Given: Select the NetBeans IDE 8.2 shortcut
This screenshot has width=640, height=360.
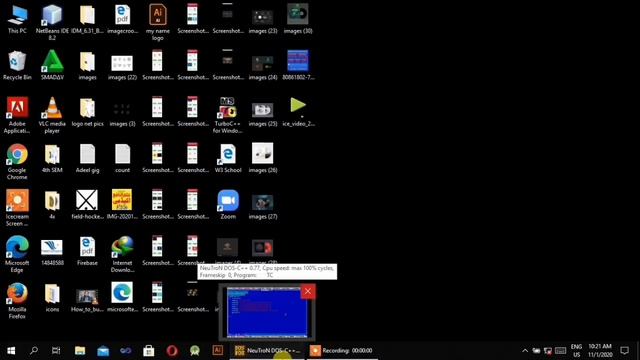Looking at the screenshot, I should point(52,22).
